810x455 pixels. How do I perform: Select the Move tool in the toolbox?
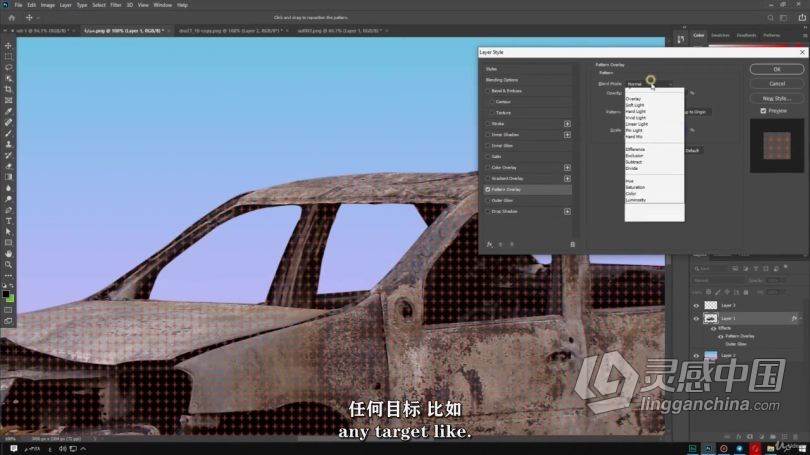click(8, 45)
